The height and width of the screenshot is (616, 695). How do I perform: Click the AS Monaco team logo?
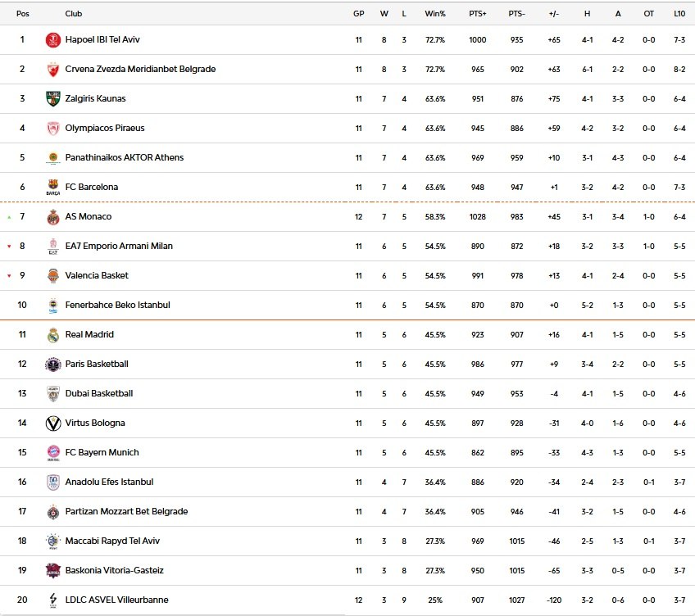coord(53,217)
